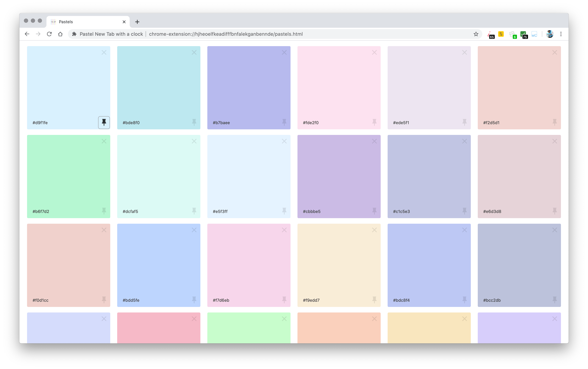The image size is (588, 369).
Task: Click the wC extension icon
Action: 534,34
